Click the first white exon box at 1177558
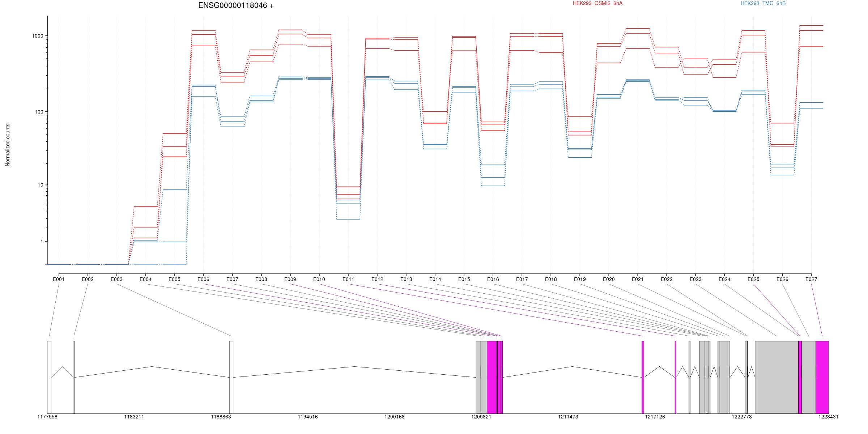The width and height of the screenshot is (868, 434). [49, 377]
